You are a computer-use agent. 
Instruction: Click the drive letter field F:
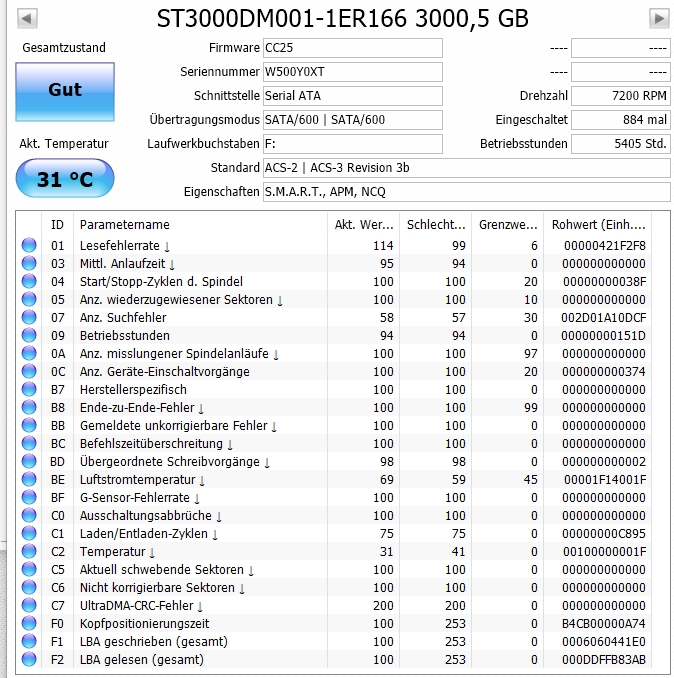[353, 144]
